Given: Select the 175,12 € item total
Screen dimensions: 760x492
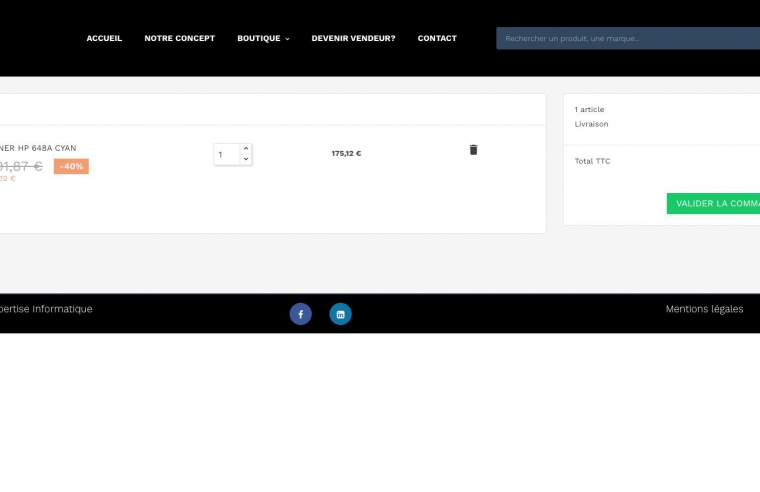Looking at the screenshot, I should (346, 154).
